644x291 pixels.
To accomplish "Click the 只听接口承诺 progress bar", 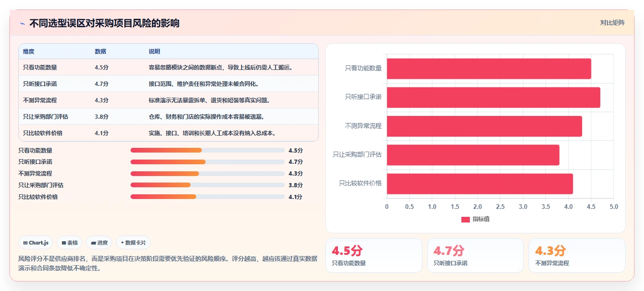I will pyautogui.click(x=207, y=162).
